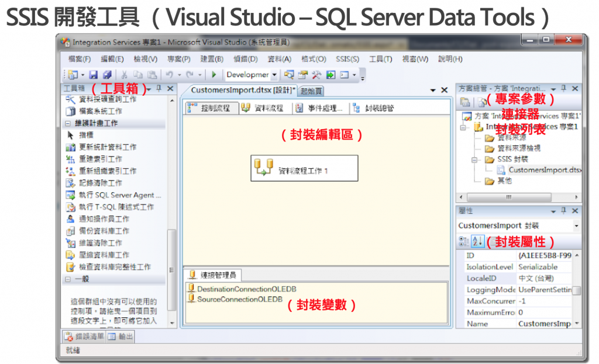
Task: Click Solution Explorer horizontal scrollbar thumb
Action: (509, 197)
